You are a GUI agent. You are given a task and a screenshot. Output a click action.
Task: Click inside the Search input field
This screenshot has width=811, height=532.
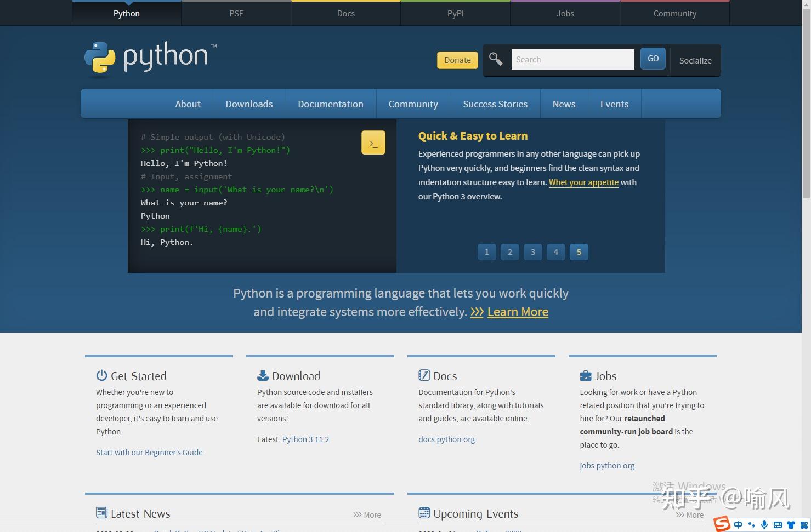[572, 59]
